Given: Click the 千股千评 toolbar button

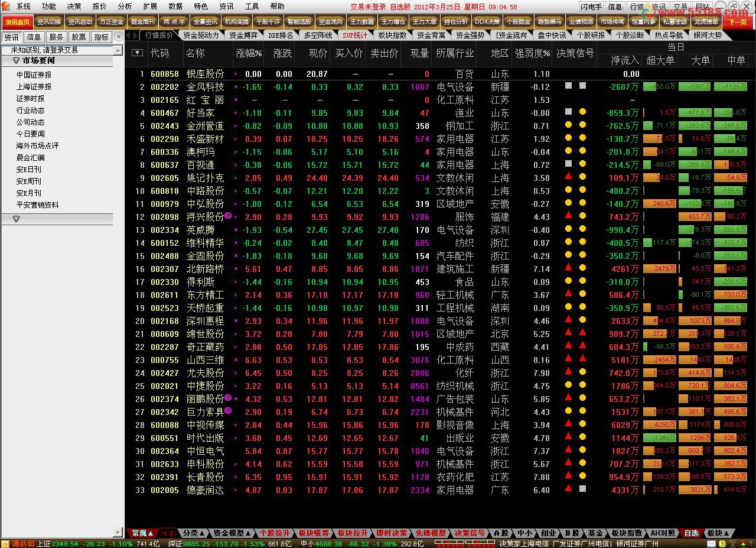Looking at the screenshot, I should 268,22.
